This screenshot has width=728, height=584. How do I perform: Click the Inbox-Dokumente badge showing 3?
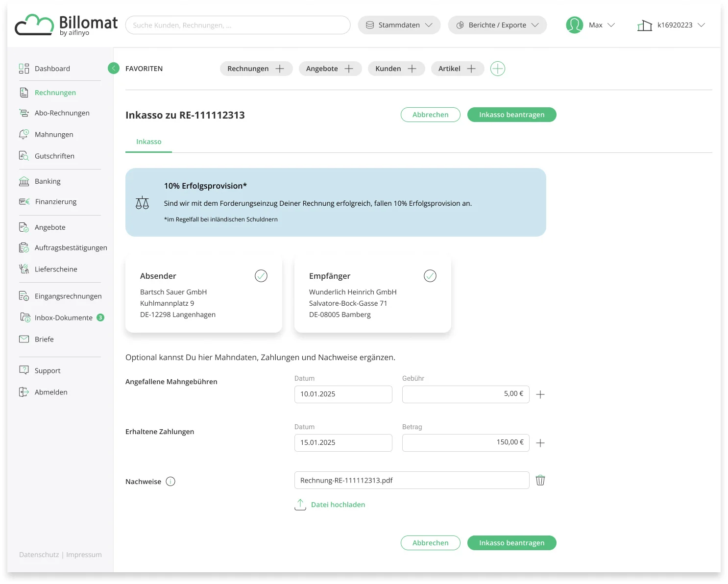100,317
